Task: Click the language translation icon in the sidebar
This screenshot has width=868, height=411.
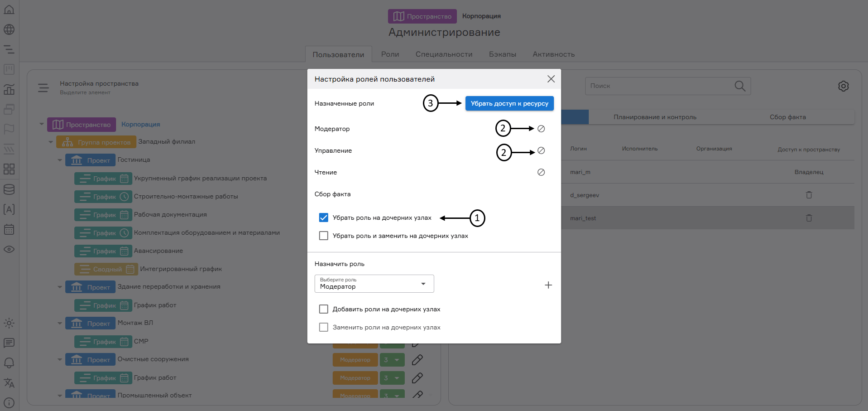Action: 9,383
